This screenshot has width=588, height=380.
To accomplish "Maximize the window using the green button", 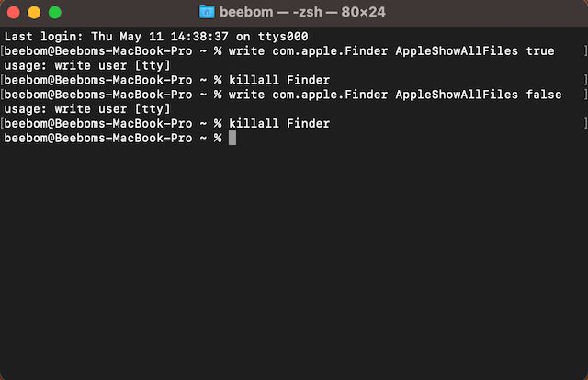I will coord(55,13).
